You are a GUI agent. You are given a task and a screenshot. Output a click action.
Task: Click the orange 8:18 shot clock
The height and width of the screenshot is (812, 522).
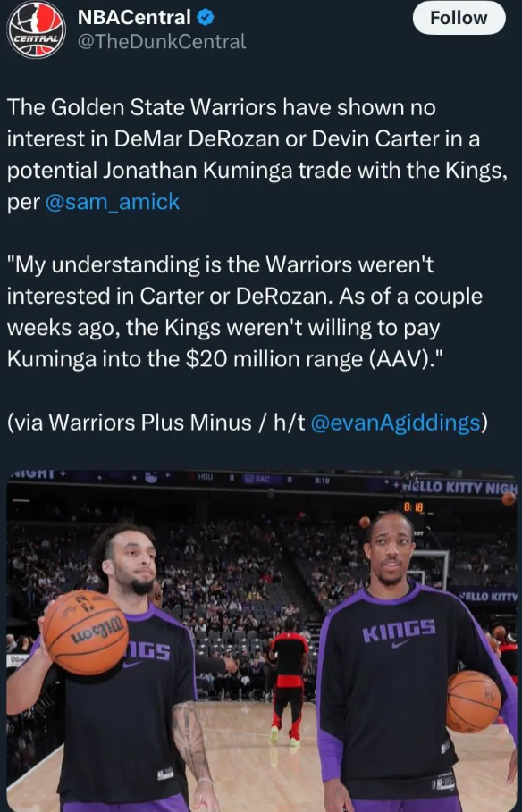click(x=413, y=507)
